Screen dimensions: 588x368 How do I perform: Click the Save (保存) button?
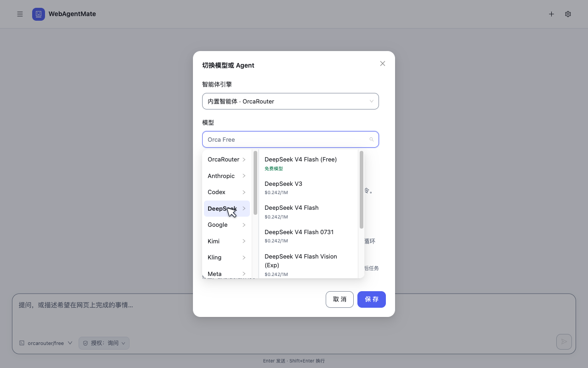point(372,299)
